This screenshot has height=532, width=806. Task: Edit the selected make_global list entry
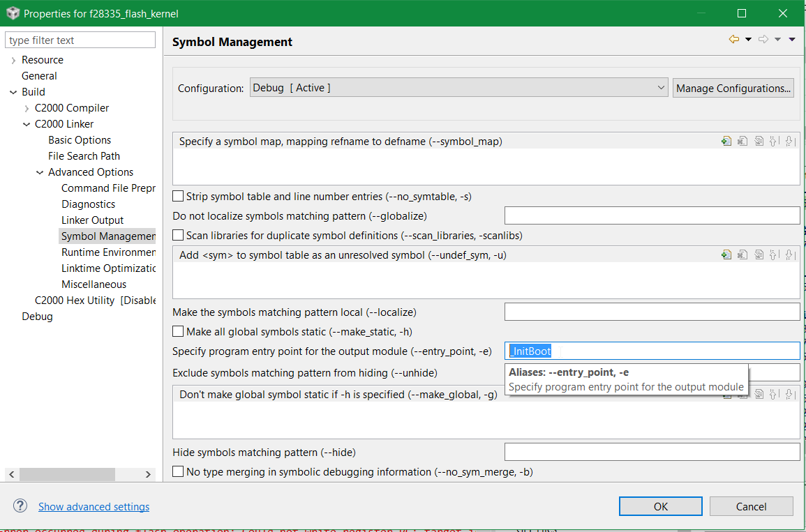(x=759, y=395)
